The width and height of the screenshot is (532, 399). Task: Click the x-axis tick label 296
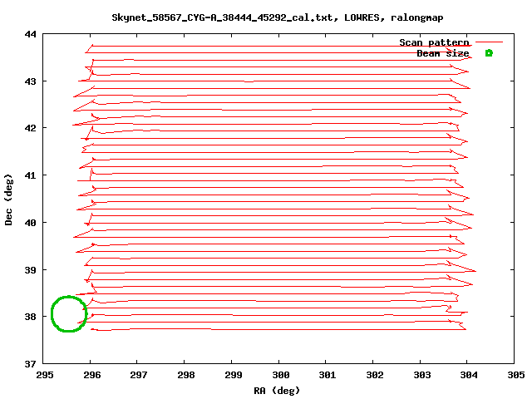tap(92, 375)
